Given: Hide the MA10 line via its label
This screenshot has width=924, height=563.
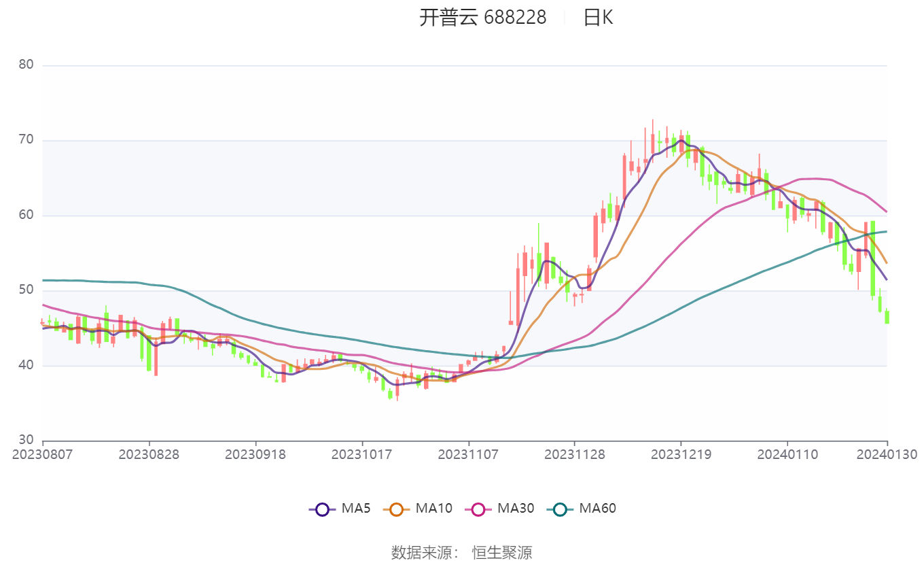Looking at the screenshot, I should point(433,509).
